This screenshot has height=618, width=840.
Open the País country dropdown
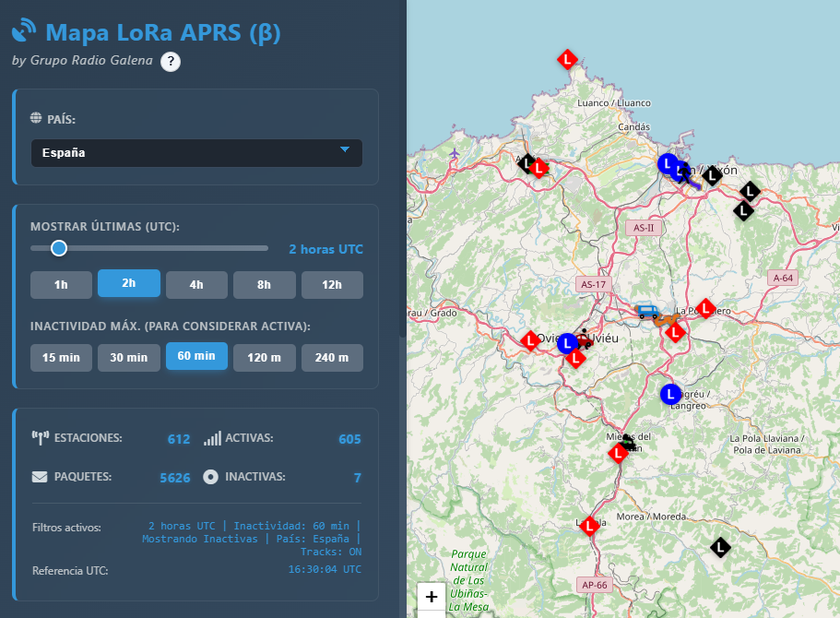196,152
